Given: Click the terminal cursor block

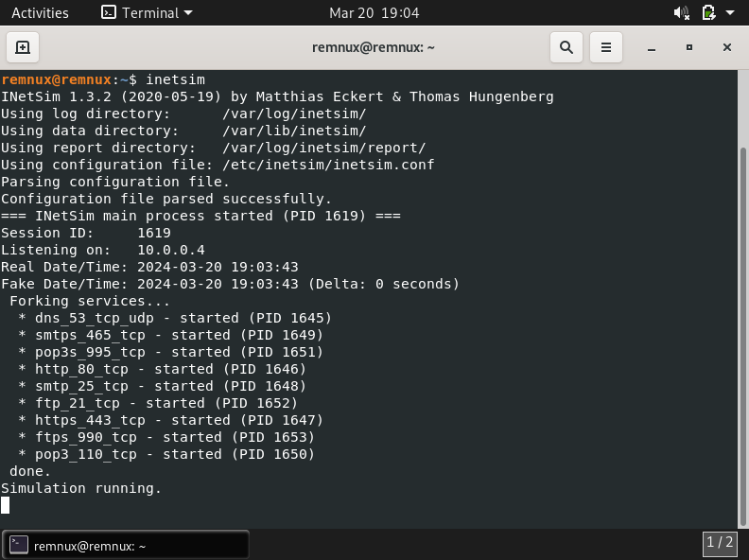Looking at the screenshot, I should (5, 505).
